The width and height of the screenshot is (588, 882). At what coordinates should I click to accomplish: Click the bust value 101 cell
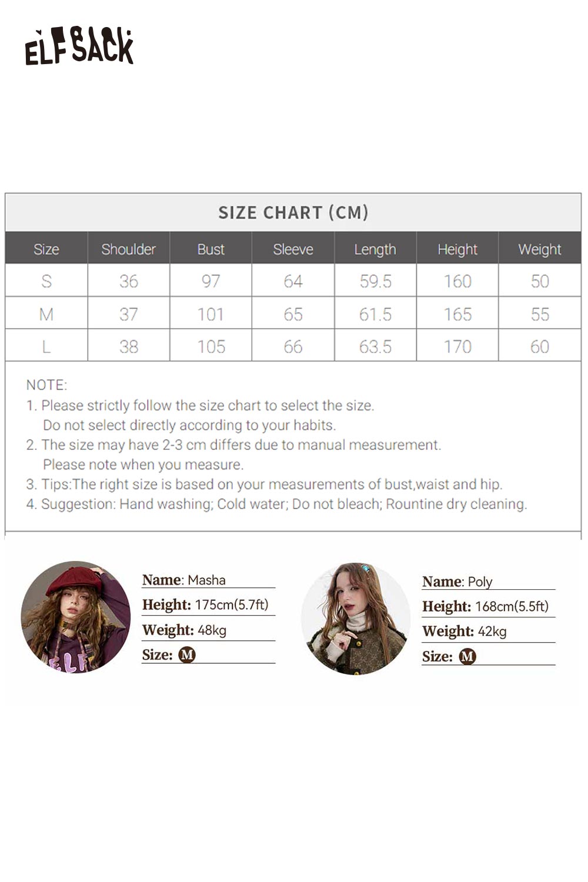tap(211, 314)
